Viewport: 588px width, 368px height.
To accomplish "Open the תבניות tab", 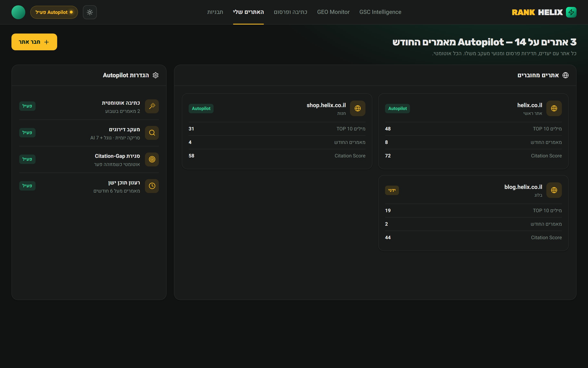I will 215,12.
